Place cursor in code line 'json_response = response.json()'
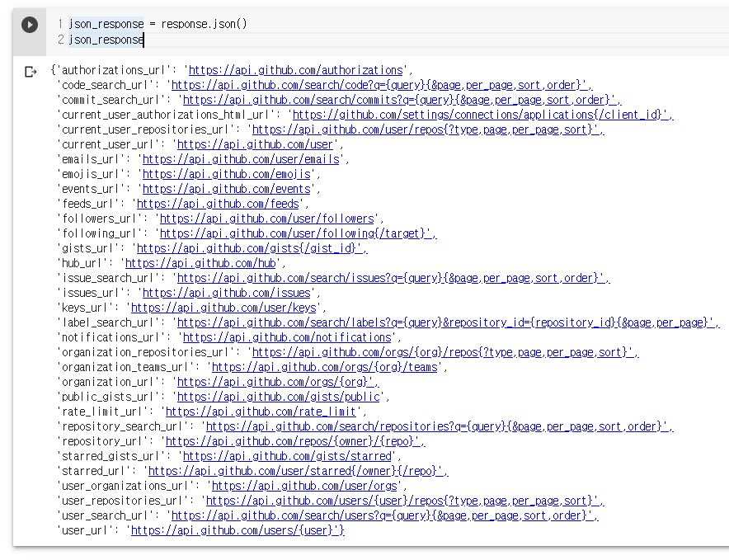 coord(158,24)
